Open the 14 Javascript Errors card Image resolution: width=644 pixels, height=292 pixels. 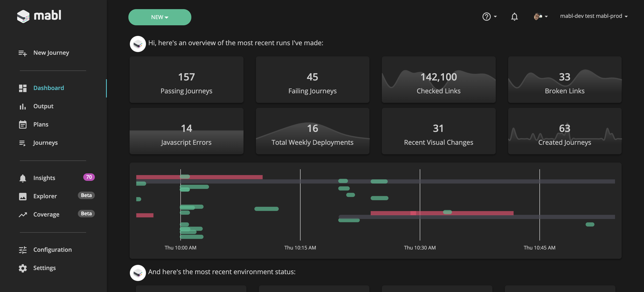186,131
